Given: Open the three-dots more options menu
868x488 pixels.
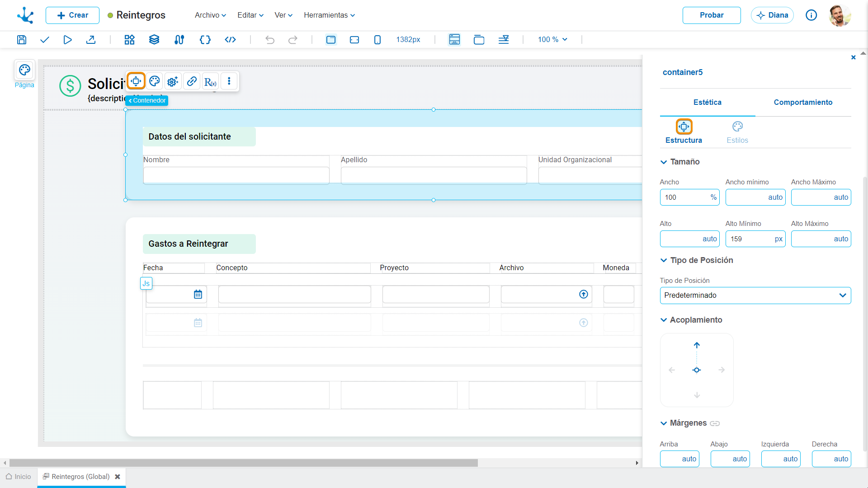Looking at the screenshot, I should click(x=229, y=81).
